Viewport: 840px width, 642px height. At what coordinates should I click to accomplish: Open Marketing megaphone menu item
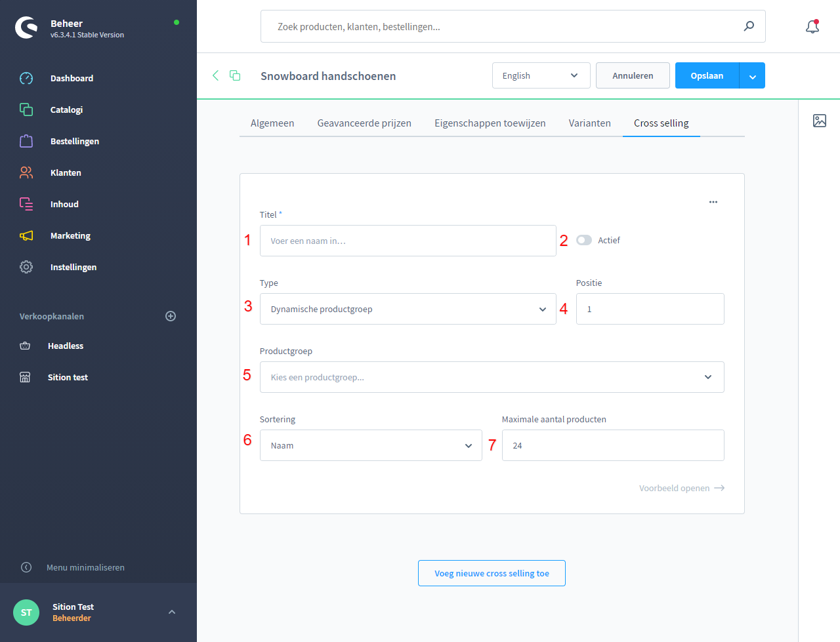(70, 235)
